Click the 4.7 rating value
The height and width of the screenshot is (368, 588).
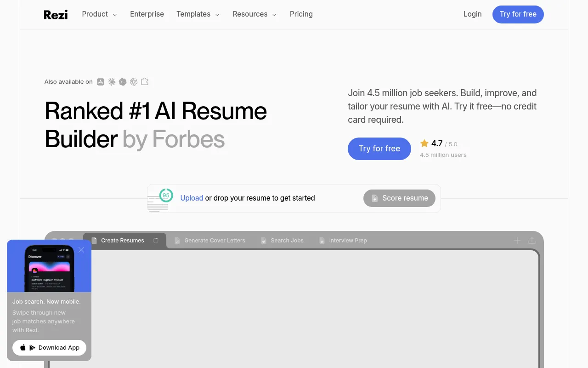point(437,144)
